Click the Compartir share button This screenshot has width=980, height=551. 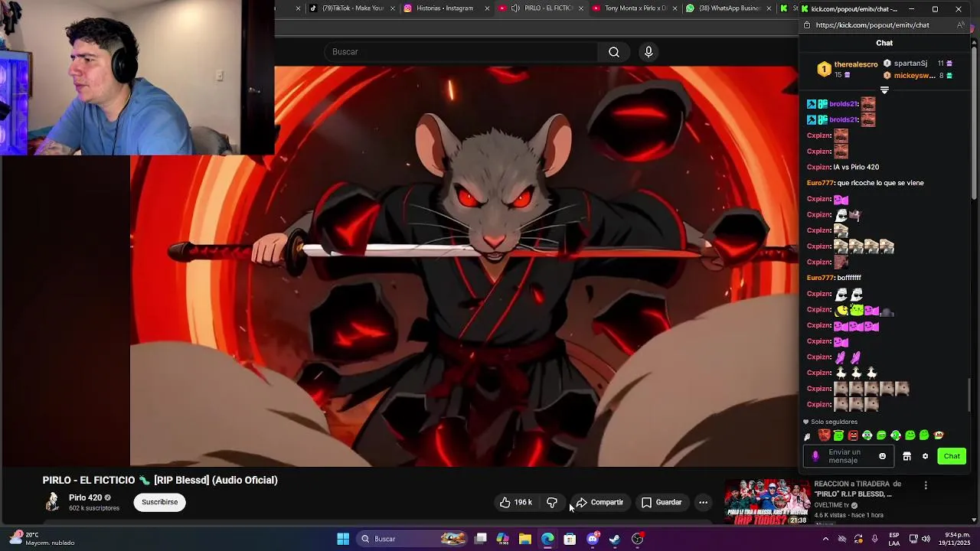click(x=599, y=502)
